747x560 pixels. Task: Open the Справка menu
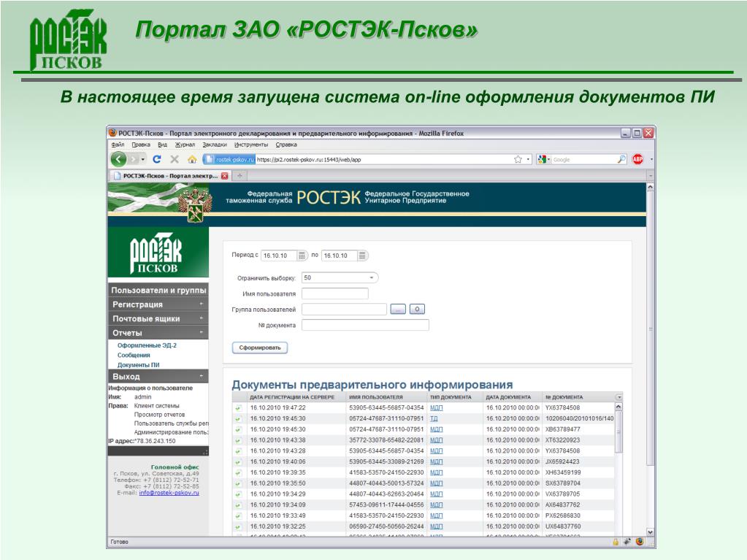(286, 145)
